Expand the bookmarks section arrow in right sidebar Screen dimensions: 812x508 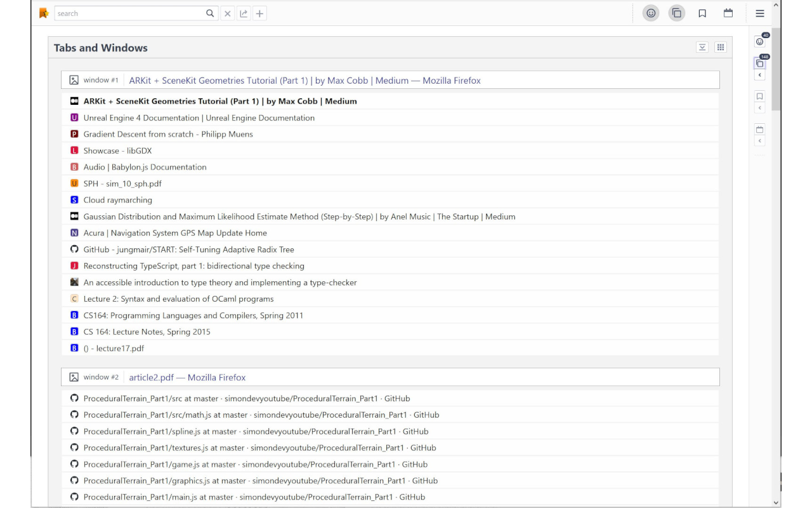(759, 108)
